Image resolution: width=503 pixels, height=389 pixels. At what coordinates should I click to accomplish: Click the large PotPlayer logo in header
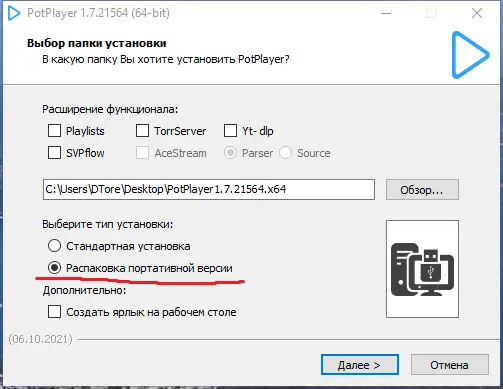470,55
